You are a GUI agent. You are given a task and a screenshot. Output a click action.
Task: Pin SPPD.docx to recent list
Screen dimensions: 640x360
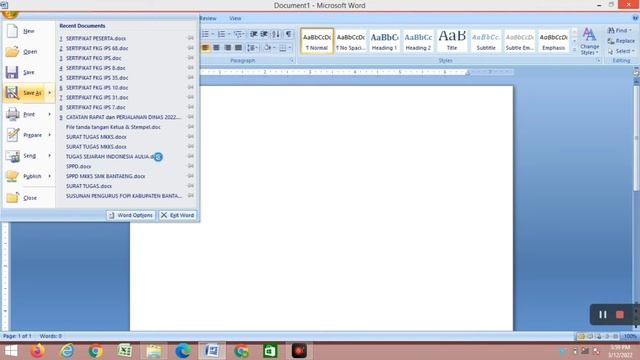tap(191, 166)
